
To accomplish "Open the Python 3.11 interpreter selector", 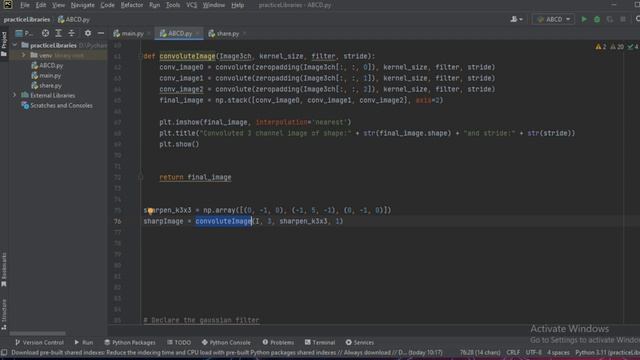I will pos(607,352).
